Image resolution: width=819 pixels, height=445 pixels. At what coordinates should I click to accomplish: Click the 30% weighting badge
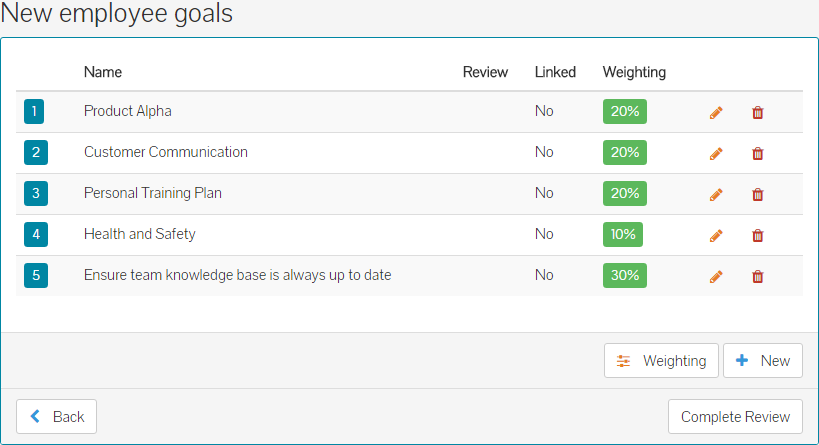point(624,275)
